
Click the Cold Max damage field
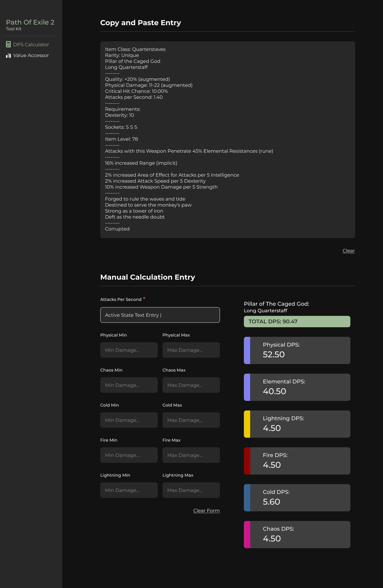click(191, 420)
